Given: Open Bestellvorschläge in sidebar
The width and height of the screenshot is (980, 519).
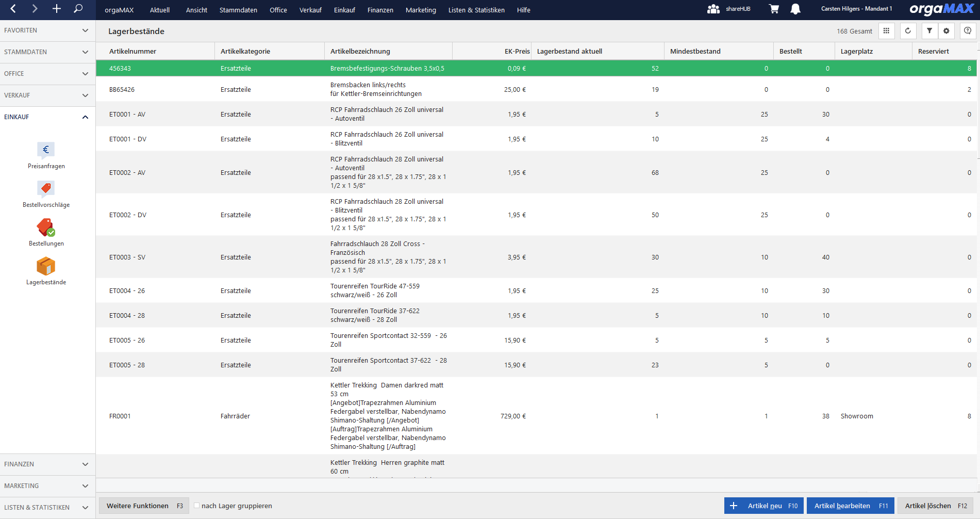Looking at the screenshot, I should pyautogui.click(x=46, y=194).
